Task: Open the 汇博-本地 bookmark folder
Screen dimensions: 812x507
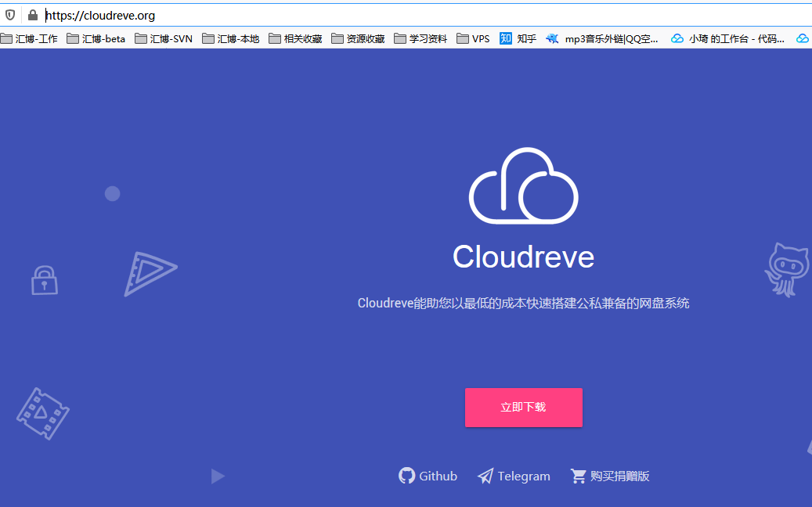Action: coord(231,39)
